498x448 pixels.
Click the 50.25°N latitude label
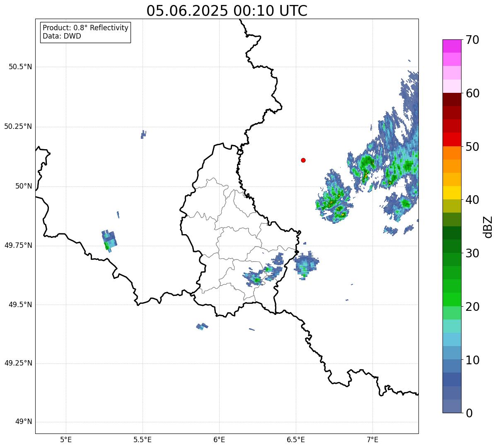coord(18,126)
